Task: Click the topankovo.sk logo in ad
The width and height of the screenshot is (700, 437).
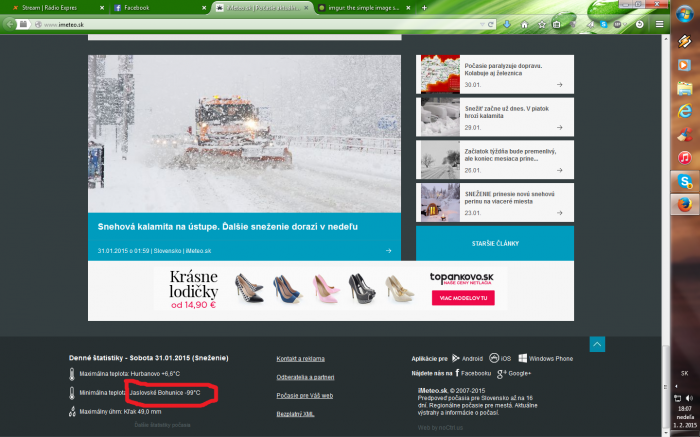Action: point(462,278)
